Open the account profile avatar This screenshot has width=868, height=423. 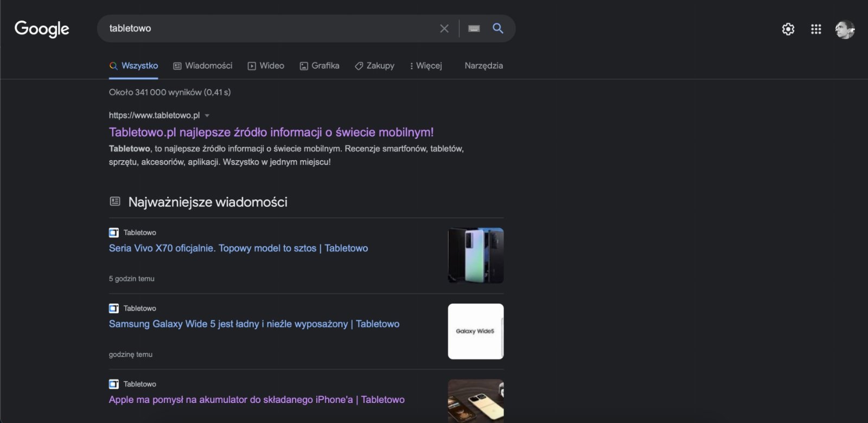[x=845, y=29]
